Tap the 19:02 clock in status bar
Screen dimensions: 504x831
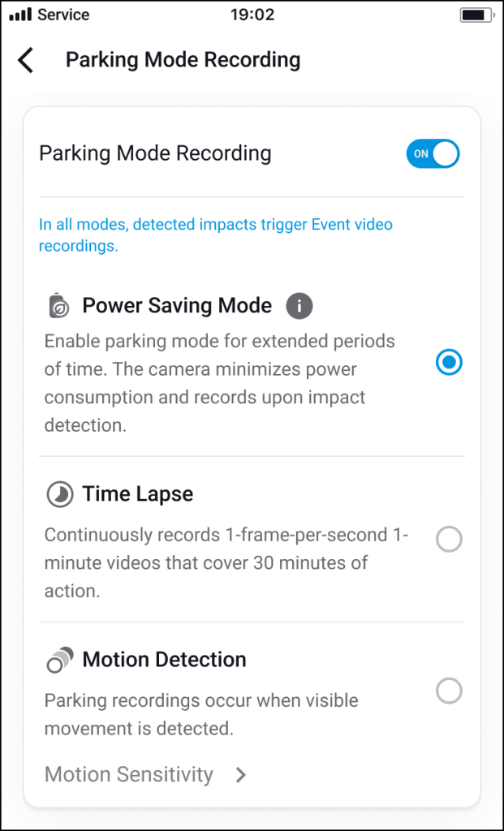252,15
